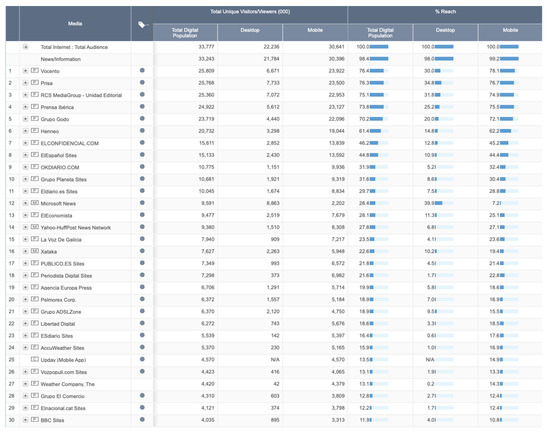This screenshot has width=550, height=435.
Task: Click the blue dot in BBC Sites row
Action: [142, 420]
